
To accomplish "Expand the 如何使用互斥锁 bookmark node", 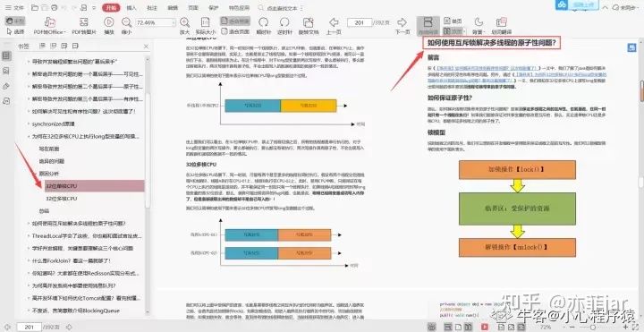I will (29, 224).
